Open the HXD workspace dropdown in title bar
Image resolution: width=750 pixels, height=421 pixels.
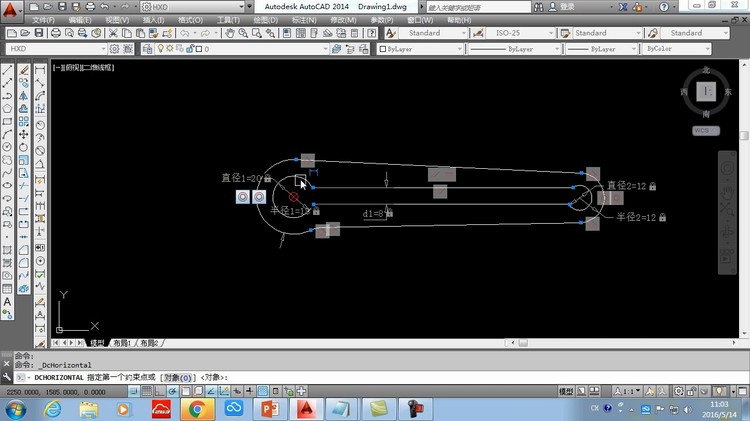193,7
